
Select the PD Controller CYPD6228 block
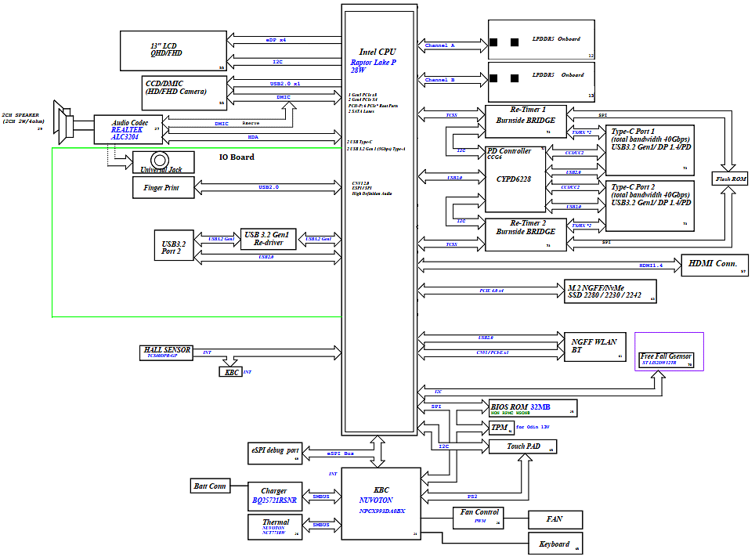tap(515, 179)
